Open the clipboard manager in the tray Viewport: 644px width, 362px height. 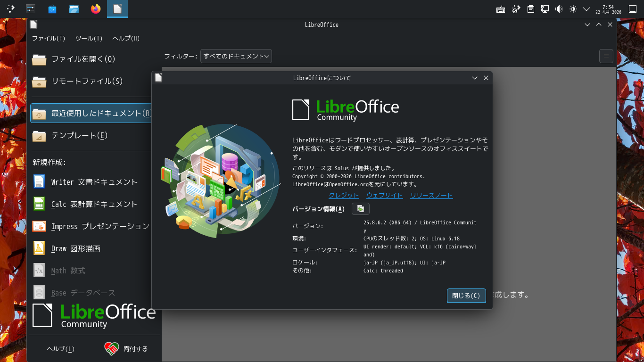(530, 8)
